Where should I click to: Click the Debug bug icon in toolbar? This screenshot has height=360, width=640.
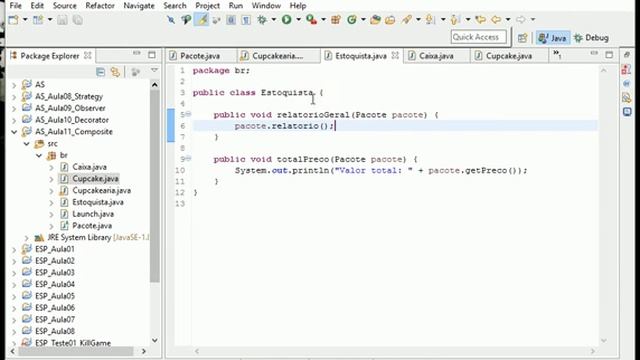(x=262, y=20)
